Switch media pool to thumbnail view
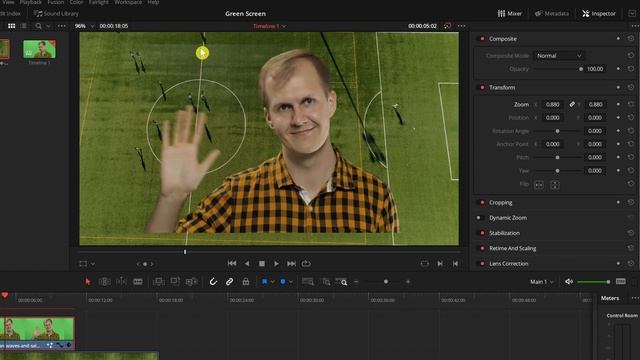The image size is (640, 360). tap(11, 26)
